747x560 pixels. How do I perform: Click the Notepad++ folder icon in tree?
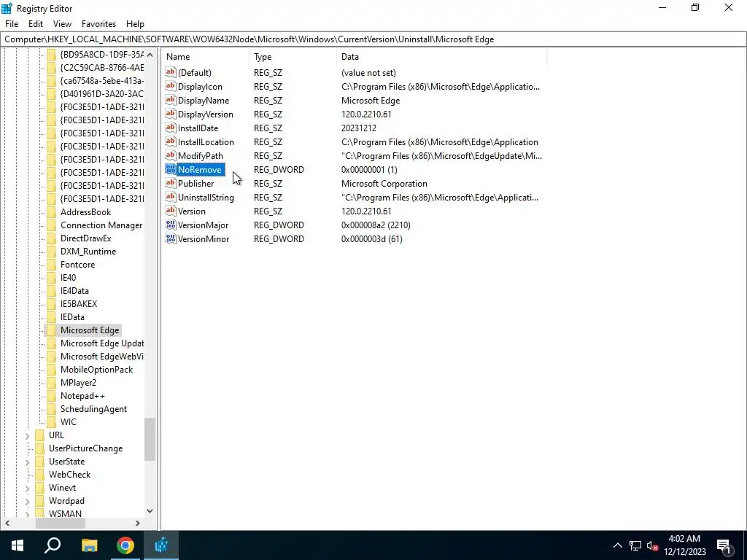52,396
